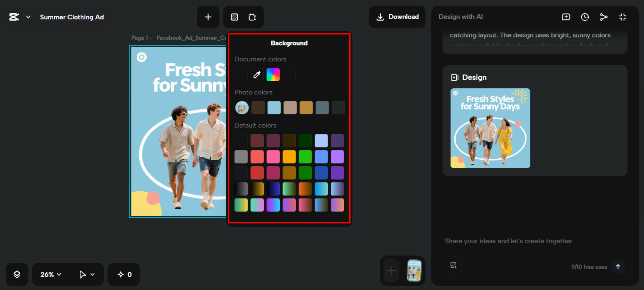The image size is (644, 290).
Task: Select the photo thumbnail in Photo colors
Action: click(242, 108)
